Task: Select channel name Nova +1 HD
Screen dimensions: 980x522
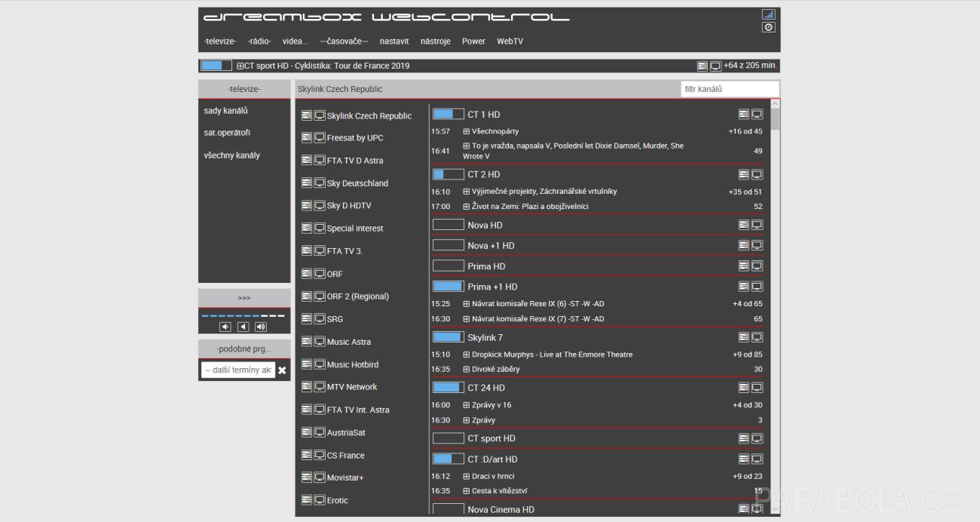Action: (491, 246)
